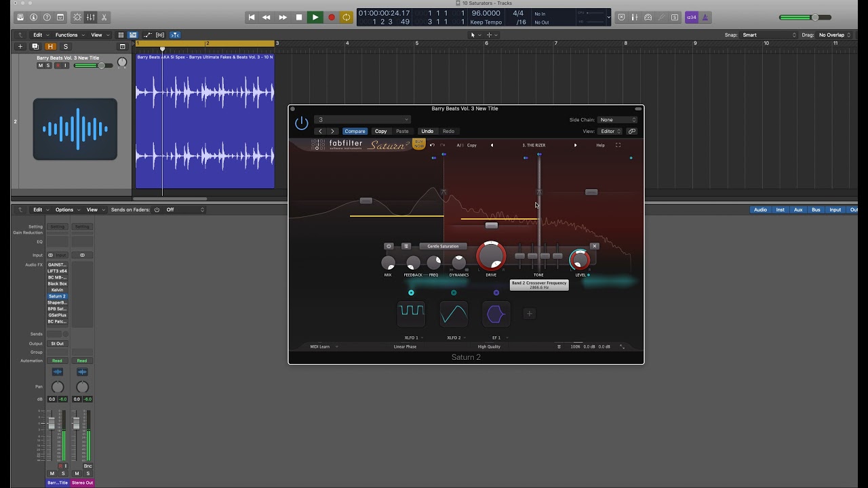This screenshot has height=488, width=868.
Task: Toggle Cycle mode
Action: (347, 18)
